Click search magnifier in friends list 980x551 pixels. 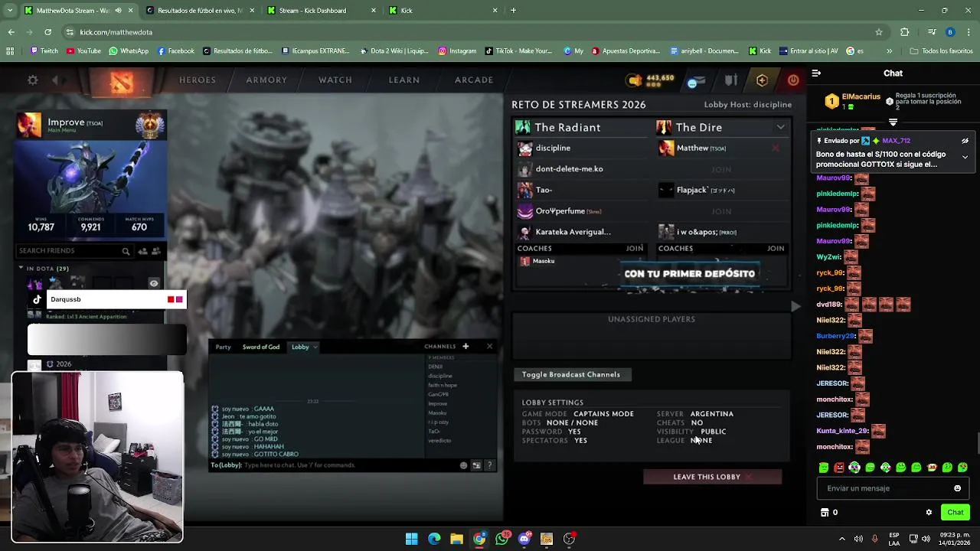(126, 251)
